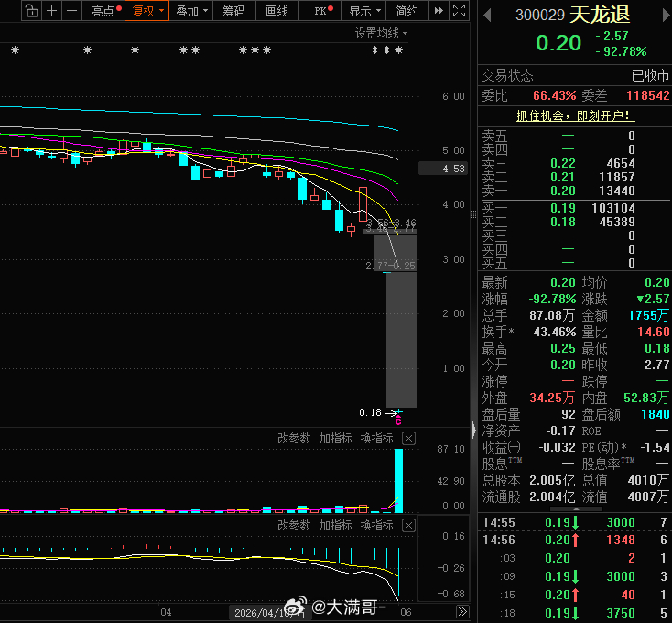The image size is (672, 623).
Task: Open the 复权 dropdown
Action: coord(147,10)
